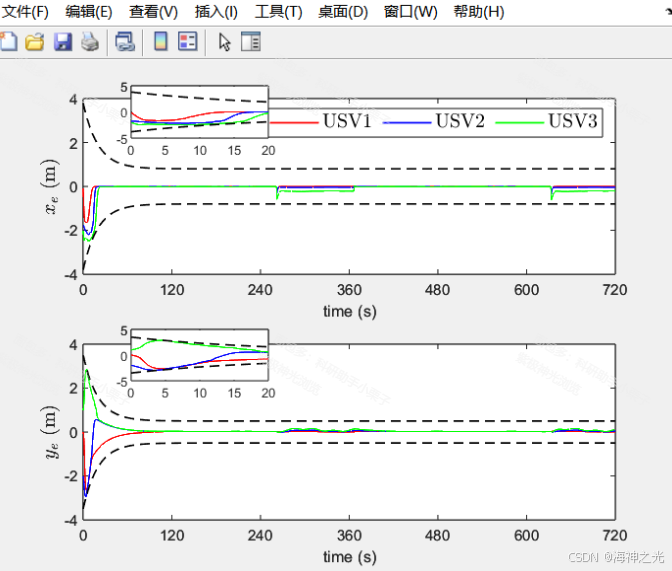The height and width of the screenshot is (571, 672).
Task: Open the 编辑(E) menu
Action: pyautogui.click(x=89, y=12)
